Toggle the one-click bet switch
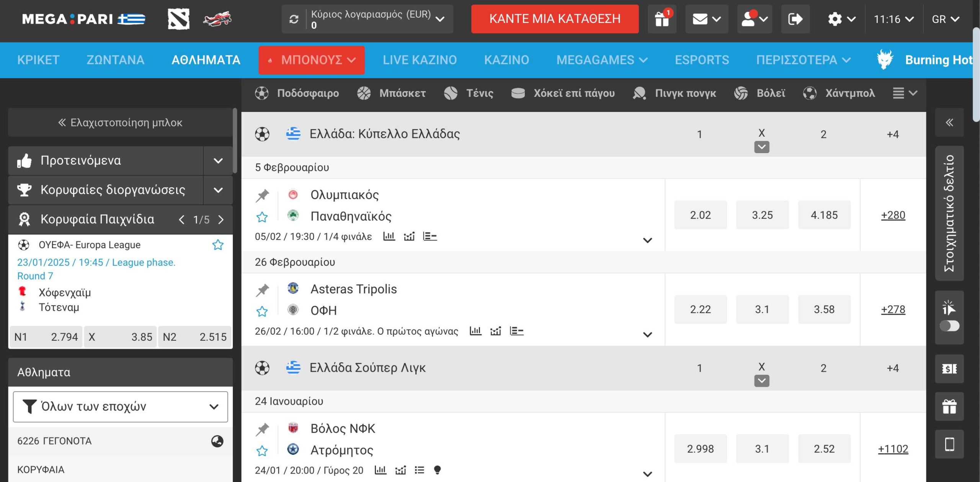 949,326
